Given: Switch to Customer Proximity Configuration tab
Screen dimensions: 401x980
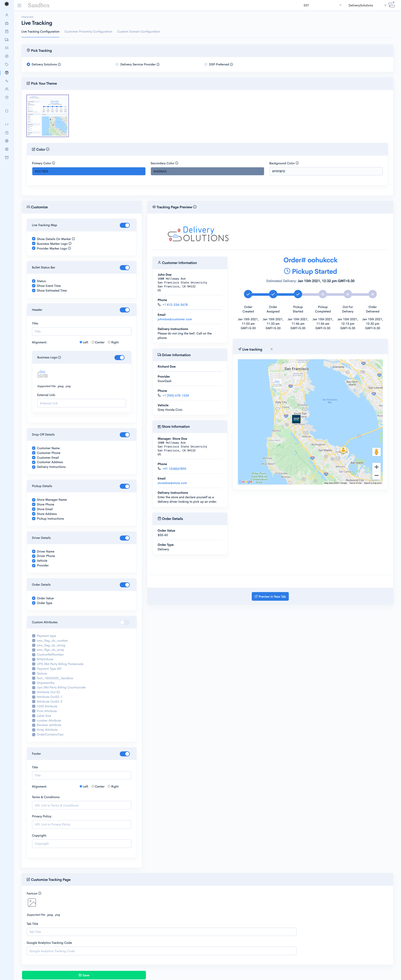Looking at the screenshot, I should (88, 32).
